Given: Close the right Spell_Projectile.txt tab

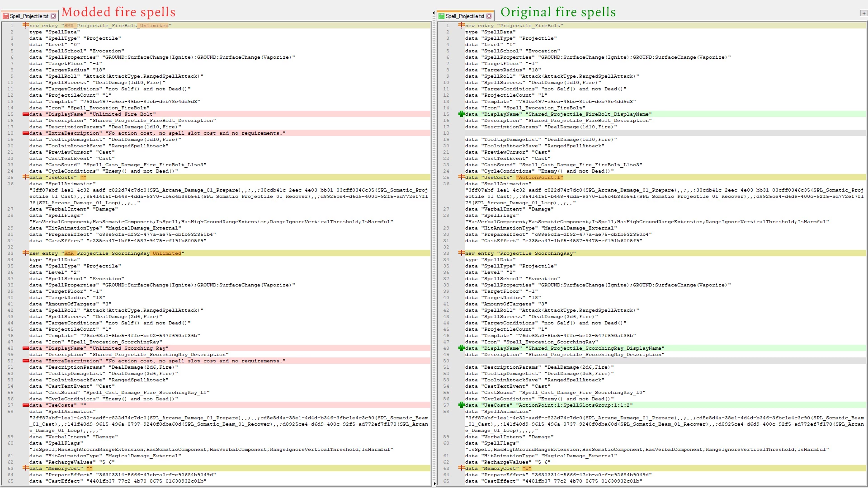Looking at the screenshot, I should click(x=489, y=16).
